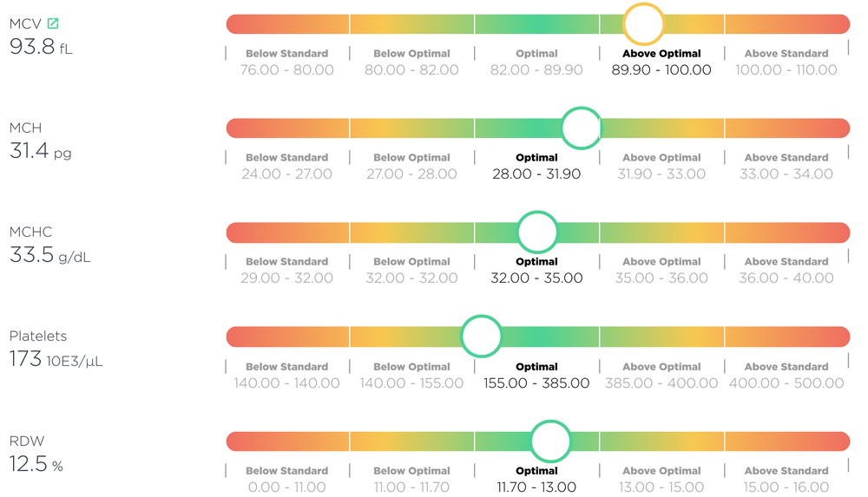
Task: Click the RDW 12.5 % value
Action: point(36,465)
